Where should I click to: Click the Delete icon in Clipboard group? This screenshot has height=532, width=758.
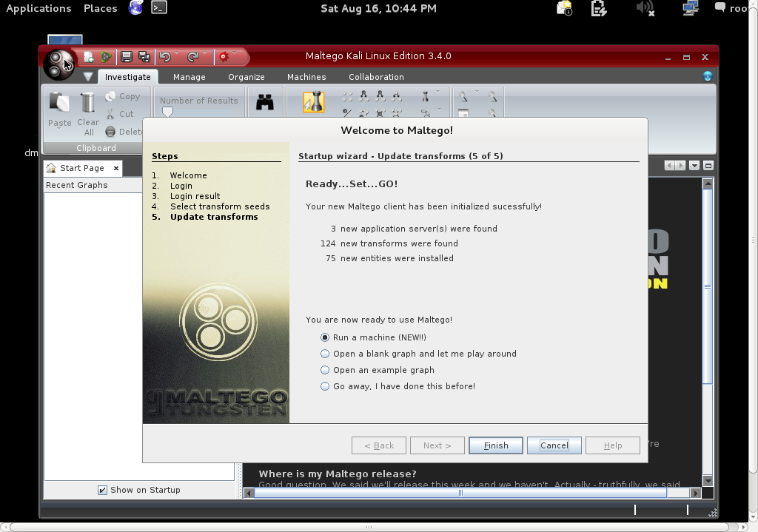pyautogui.click(x=110, y=132)
